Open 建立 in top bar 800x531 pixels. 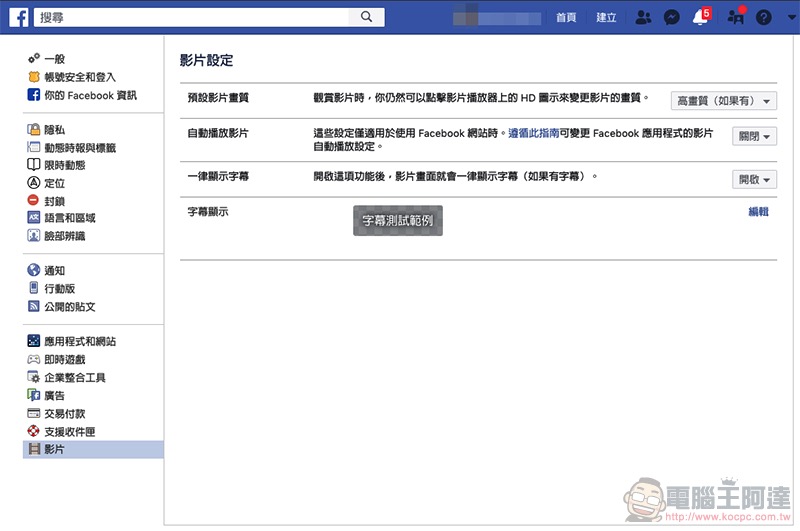(606, 17)
